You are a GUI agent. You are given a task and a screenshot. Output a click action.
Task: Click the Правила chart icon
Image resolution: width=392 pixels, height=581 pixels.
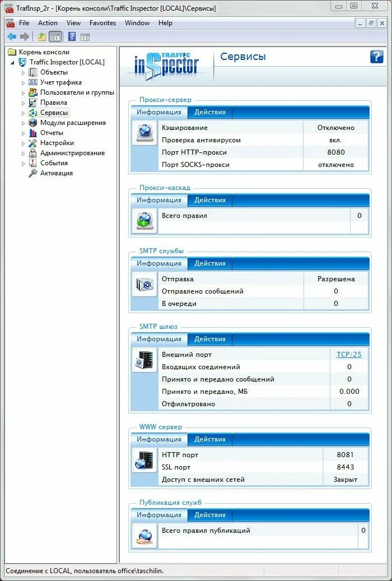tap(33, 103)
